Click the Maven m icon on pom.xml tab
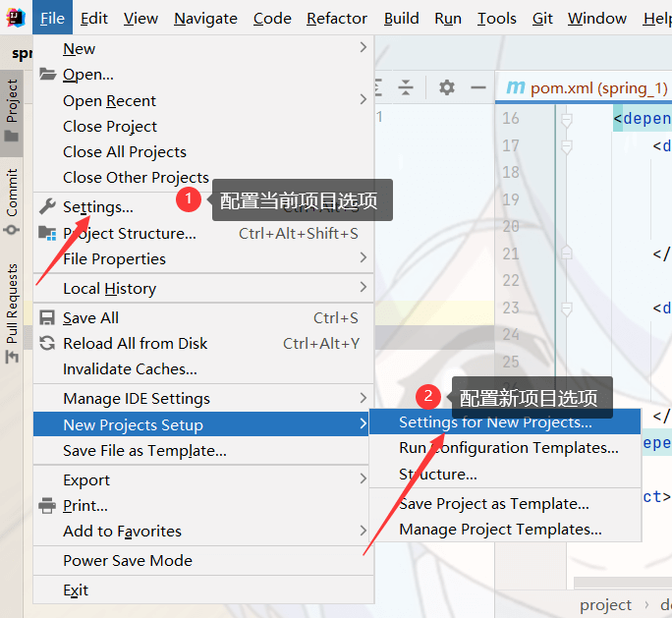672x618 pixels. tap(516, 87)
